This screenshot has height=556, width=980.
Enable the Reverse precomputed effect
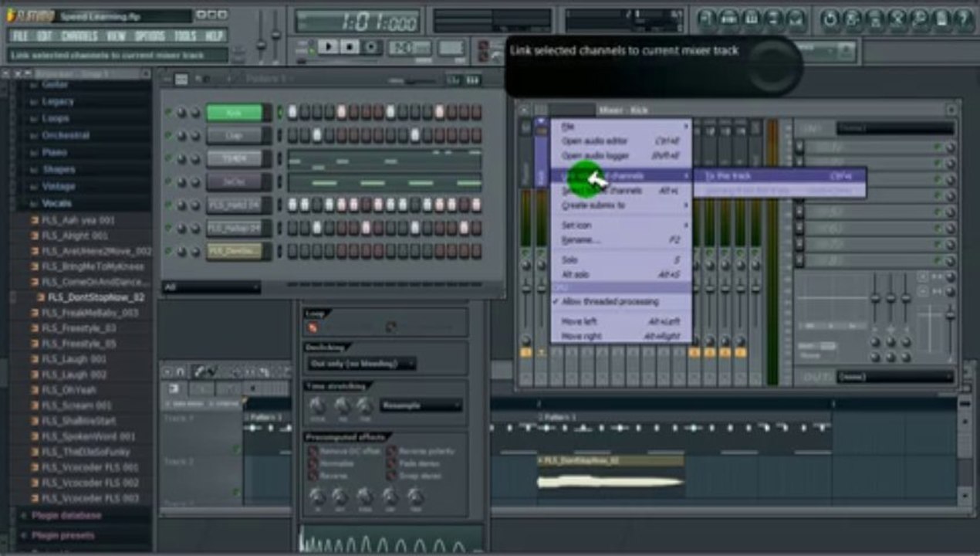[313, 476]
